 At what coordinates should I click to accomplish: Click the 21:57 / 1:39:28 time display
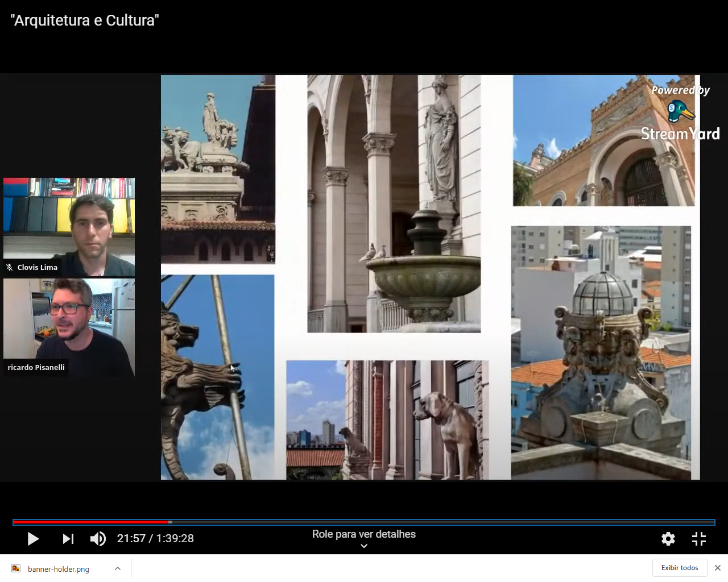[x=155, y=538]
